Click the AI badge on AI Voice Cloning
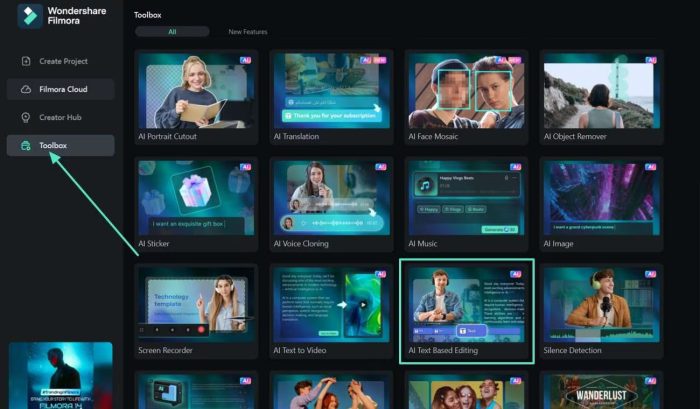700x409 pixels. (x=381, y=167)
